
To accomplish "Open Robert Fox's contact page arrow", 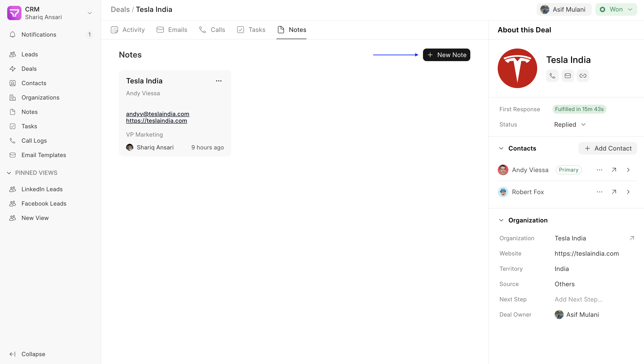I will point(614,192).
